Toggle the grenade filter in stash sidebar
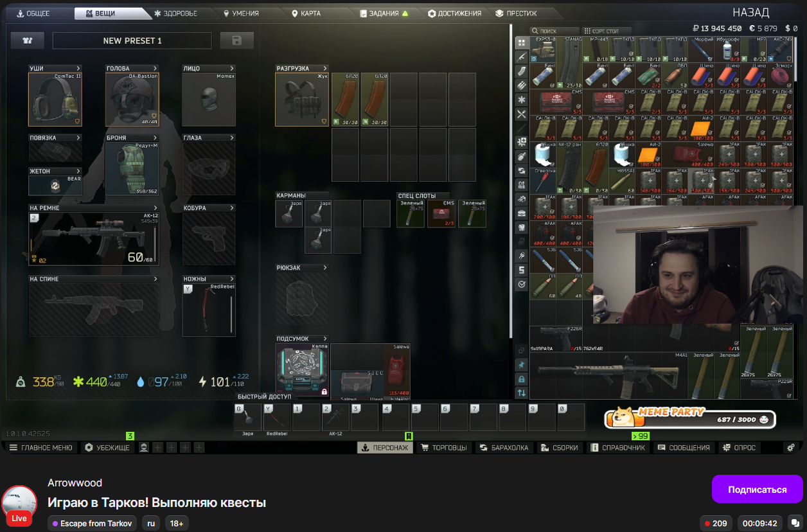The image size is (807, 532). click(x=522, y=156)
